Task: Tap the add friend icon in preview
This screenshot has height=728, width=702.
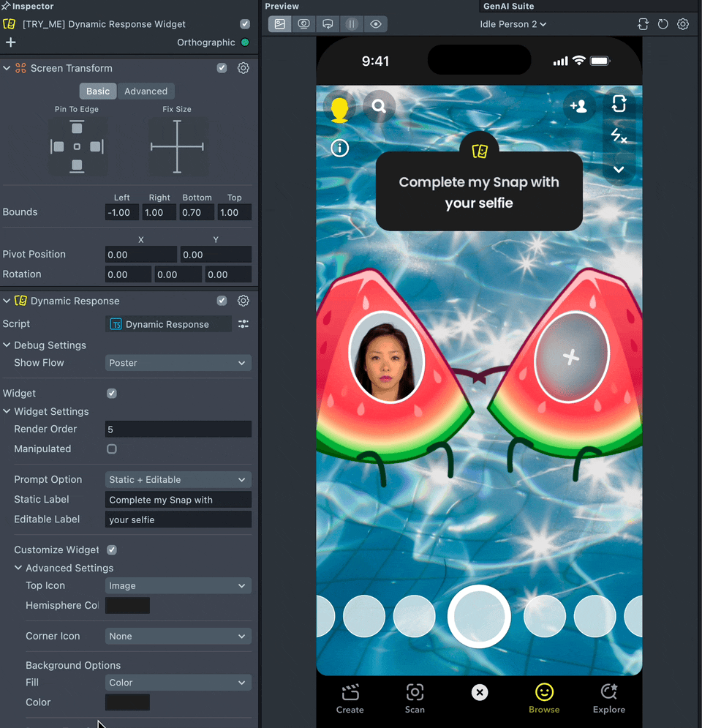Action: pos(578,107)
